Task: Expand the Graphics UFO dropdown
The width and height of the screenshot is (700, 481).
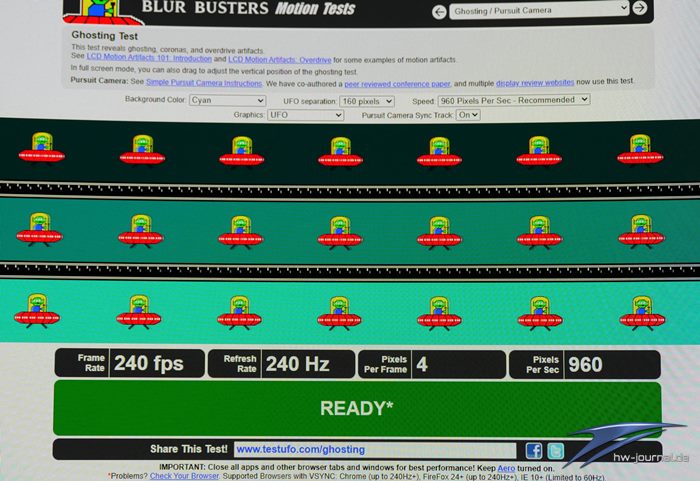Action: pos(306,115)
